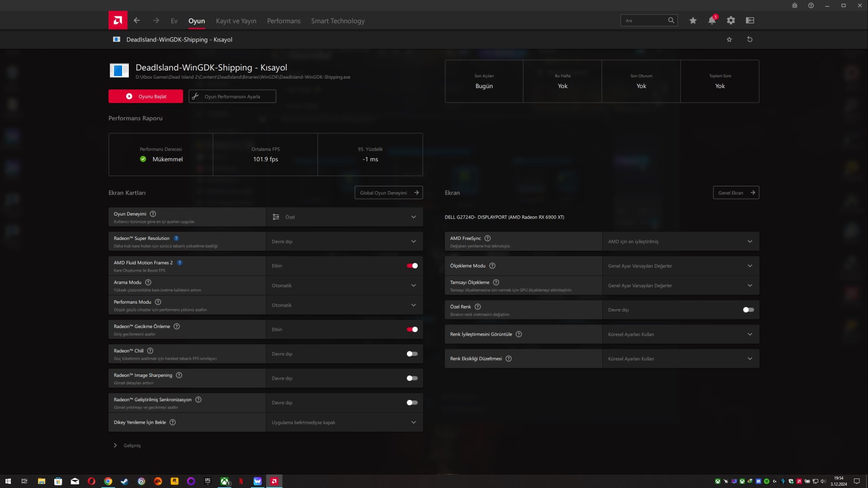Open the notifications bell icon
Image resolution: width=868 pixels, height=488 pixels.
[x=712, y=20]
